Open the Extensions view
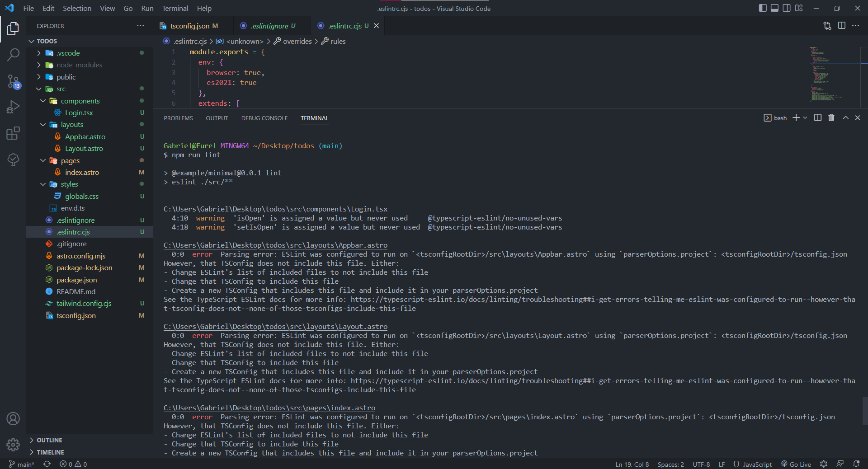 (x=13, y=133)
